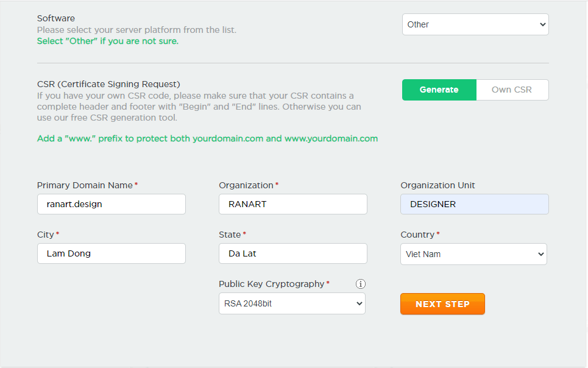588x368 pixels.
Task: Click the CSR (Certificate Signing Request) heading
Action: 108,84
